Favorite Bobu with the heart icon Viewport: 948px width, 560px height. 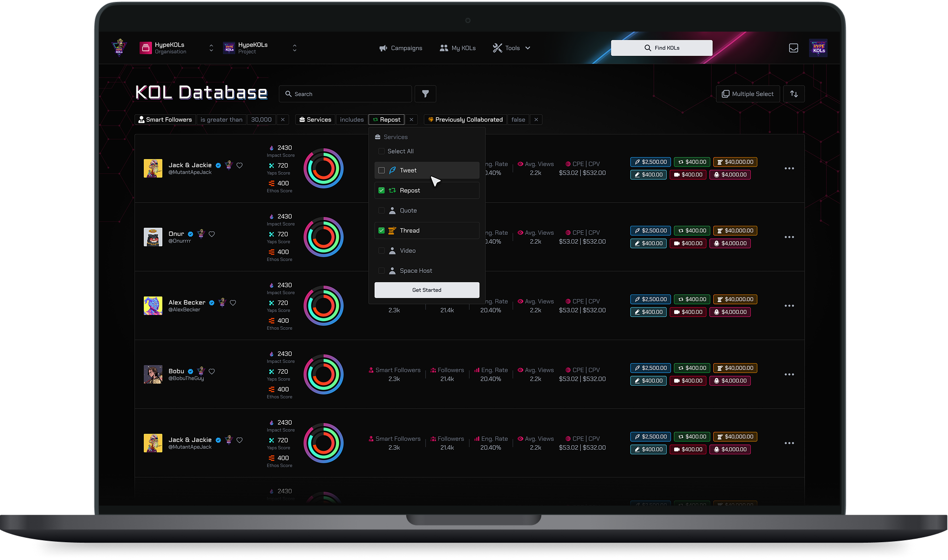tap(212, 372)
